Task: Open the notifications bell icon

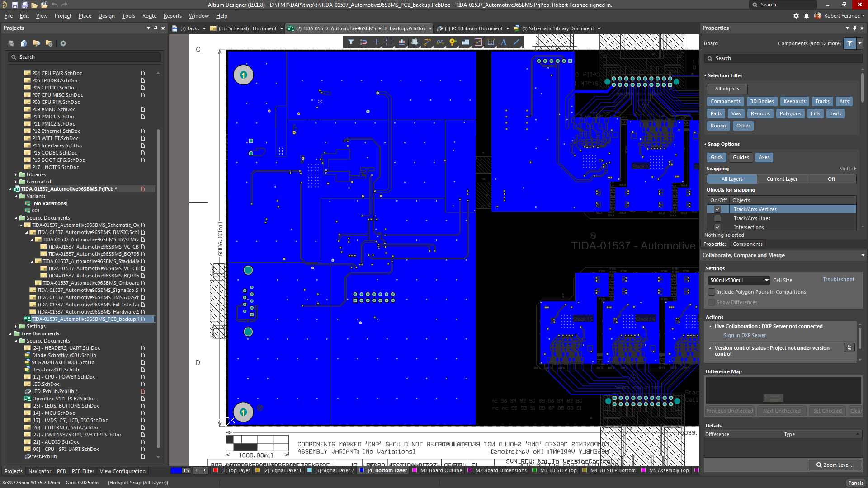Action: click(x=807, y=16)
